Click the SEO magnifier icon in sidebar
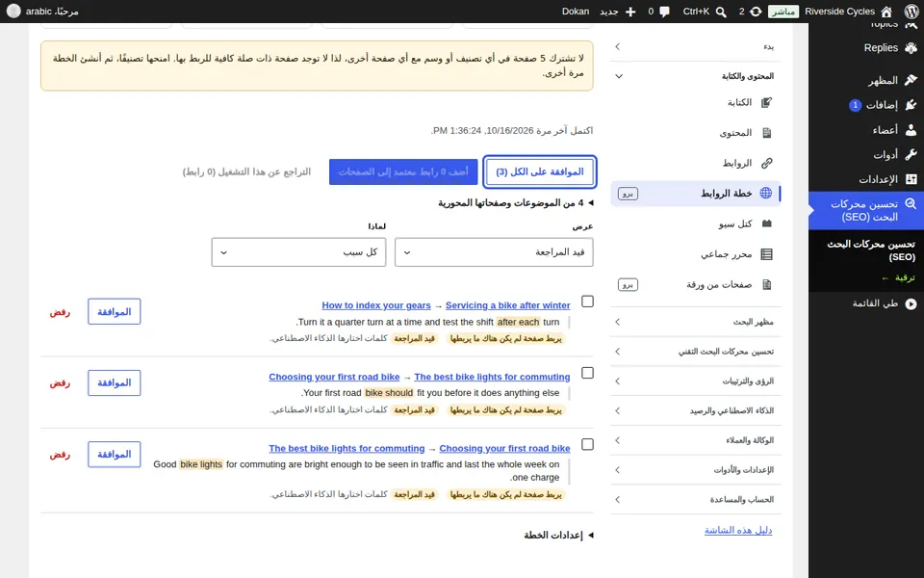Image resolution: width=924 pixels, height=578 pixels. click(911, 204)
